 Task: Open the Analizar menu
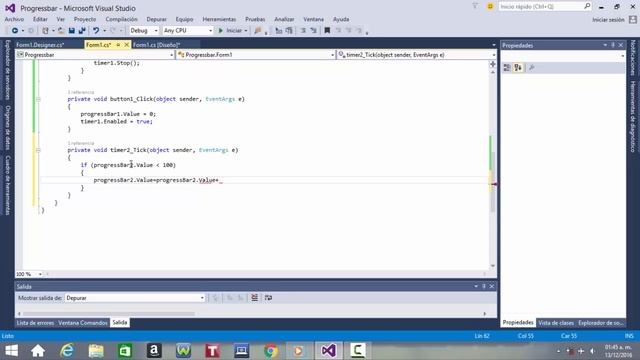click(x=284, y=19)
